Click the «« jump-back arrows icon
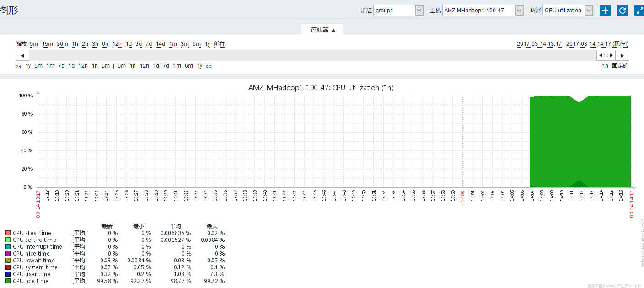 (x=19, y=66)
